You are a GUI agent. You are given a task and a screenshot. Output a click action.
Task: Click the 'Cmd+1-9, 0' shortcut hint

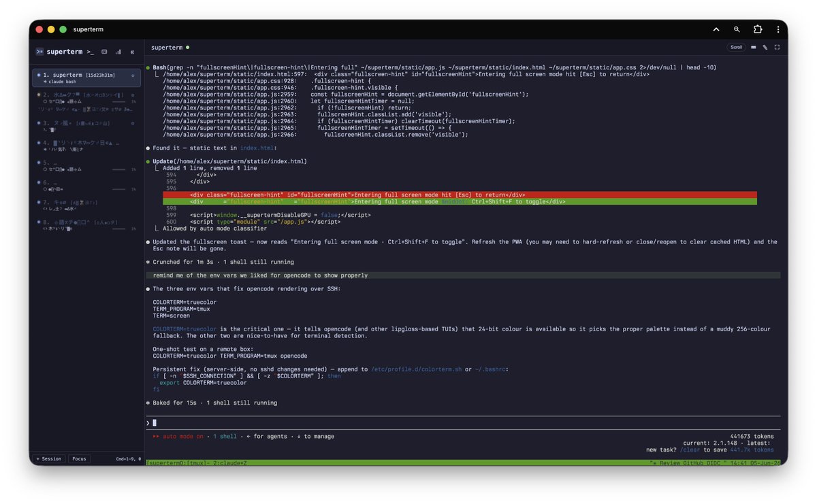pyautogui.click(x=128, y=458)
